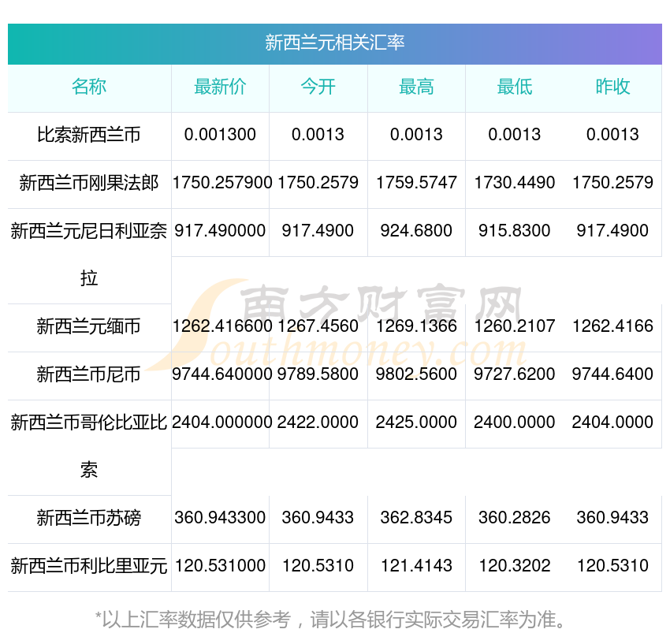Click the previous close 1262.4166
This screenshot has height=644, width=670.
[x=612, y=326]
